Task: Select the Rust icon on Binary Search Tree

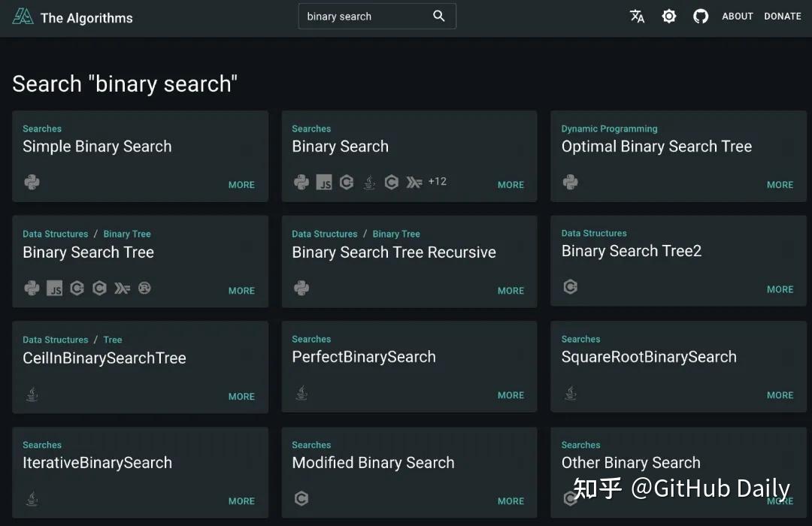Action: (144, 288)
